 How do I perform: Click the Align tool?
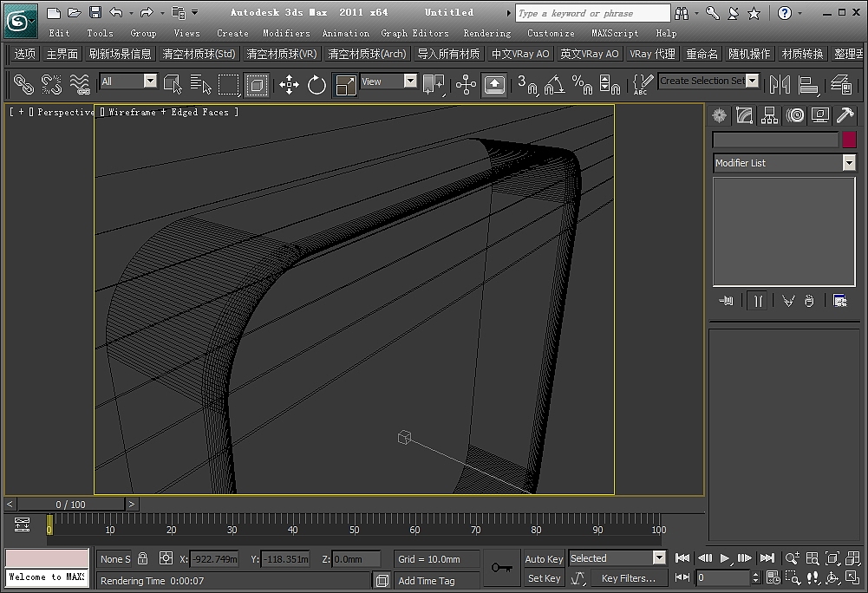click(809, 85)
